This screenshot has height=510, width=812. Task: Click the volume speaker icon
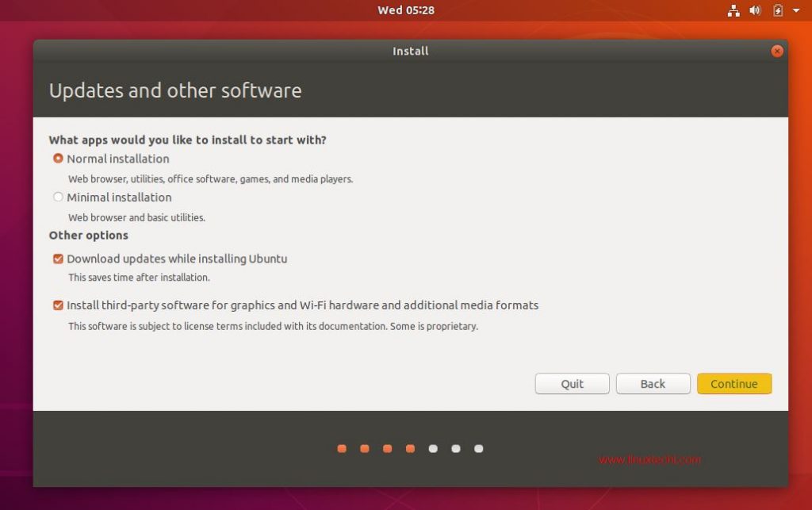pos(755,10)
